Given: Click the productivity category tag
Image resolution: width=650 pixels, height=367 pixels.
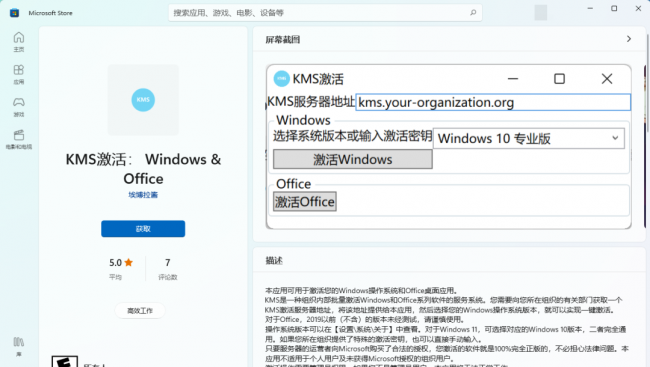Looking at the screenshot, I should coord(140,311).
